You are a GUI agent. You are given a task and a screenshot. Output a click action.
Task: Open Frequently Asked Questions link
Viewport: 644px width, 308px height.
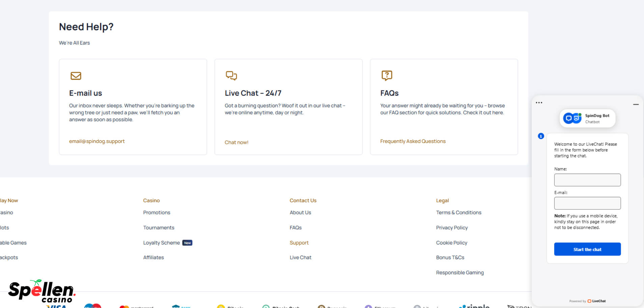[413, 141]
